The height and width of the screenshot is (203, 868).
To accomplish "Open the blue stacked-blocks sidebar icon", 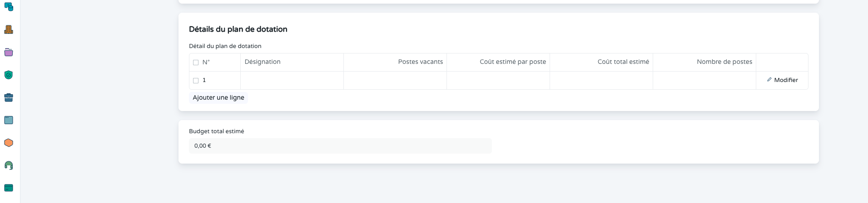I will [9, 7].
